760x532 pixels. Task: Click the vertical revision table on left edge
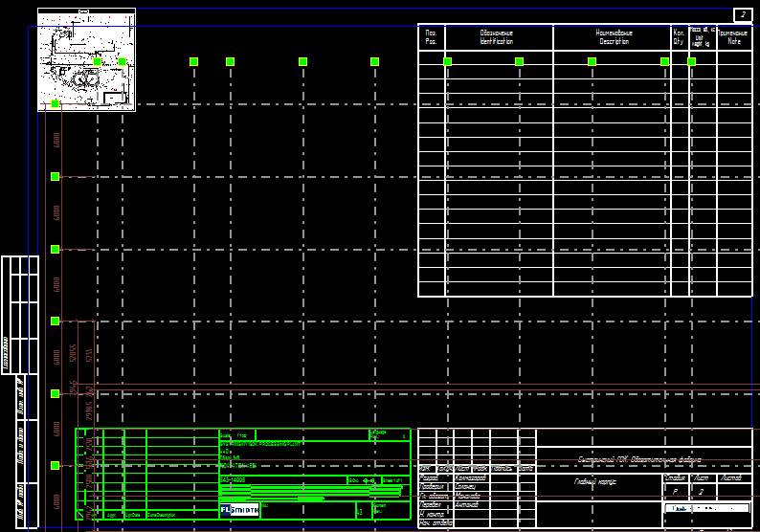coord(20,314)
